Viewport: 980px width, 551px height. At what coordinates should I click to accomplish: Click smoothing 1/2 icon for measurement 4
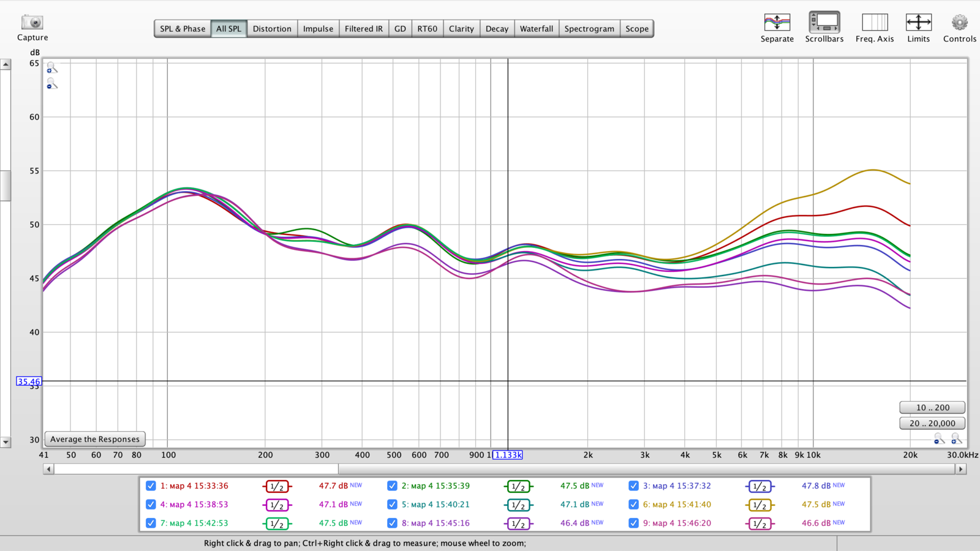coord(277,505)
